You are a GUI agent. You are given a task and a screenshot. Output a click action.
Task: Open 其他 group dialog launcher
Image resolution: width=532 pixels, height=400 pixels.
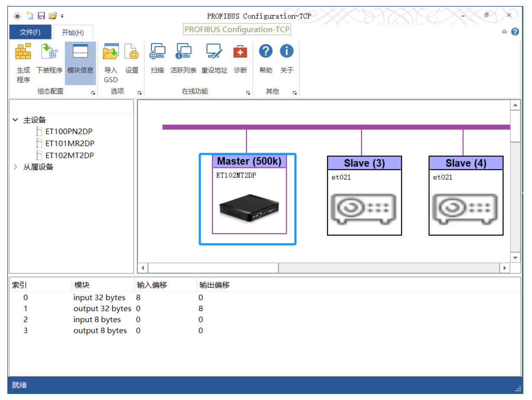click(x=295, y=93)
